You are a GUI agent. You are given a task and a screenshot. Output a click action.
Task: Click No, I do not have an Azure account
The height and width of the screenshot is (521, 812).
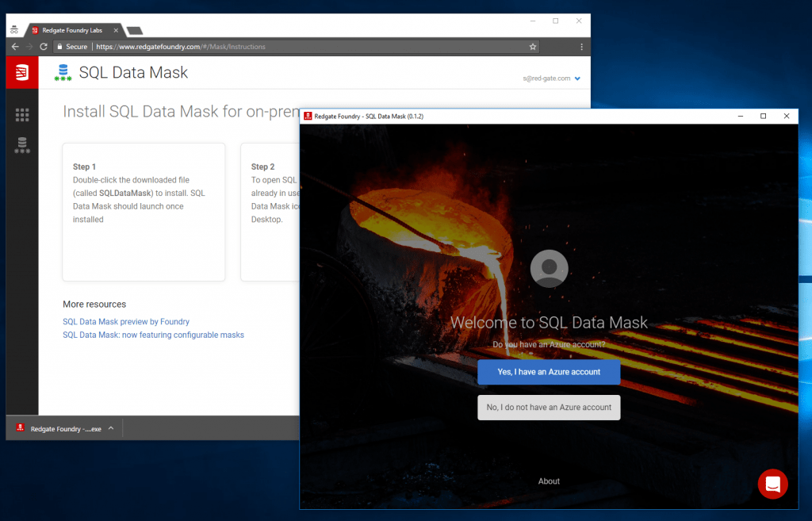[549, 407]
